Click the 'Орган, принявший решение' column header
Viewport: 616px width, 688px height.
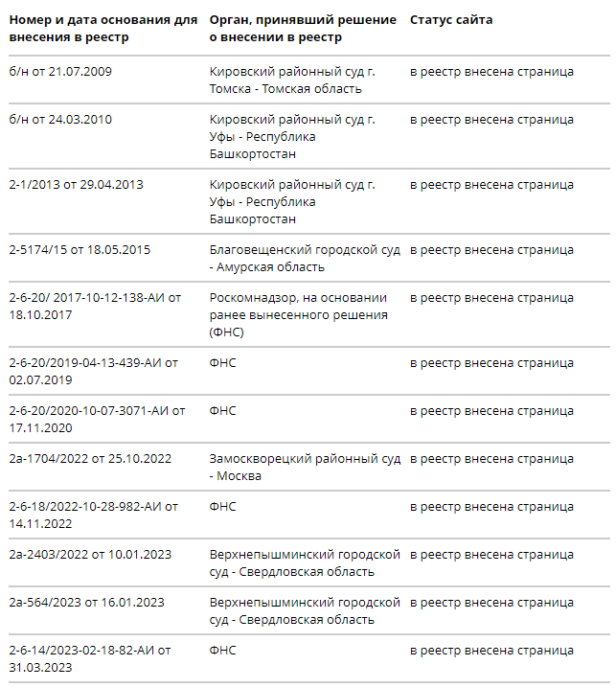(303, 29)
